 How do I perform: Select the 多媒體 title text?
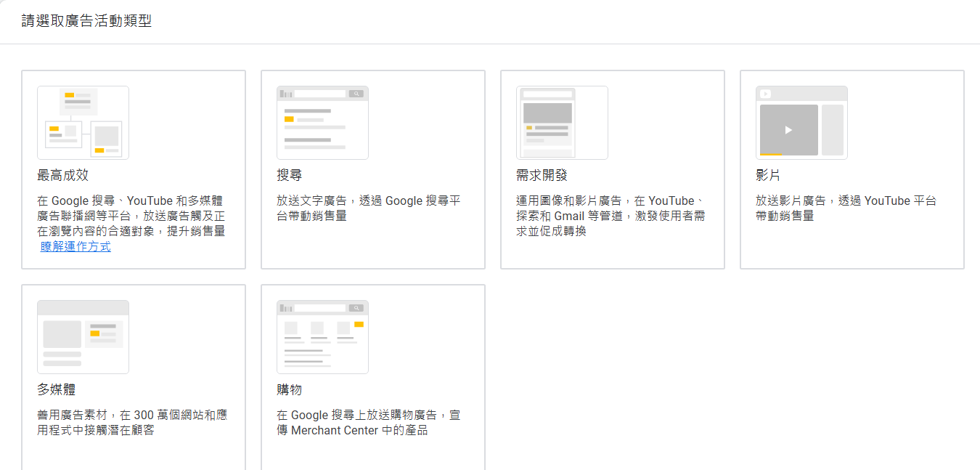tap(57, 390)
